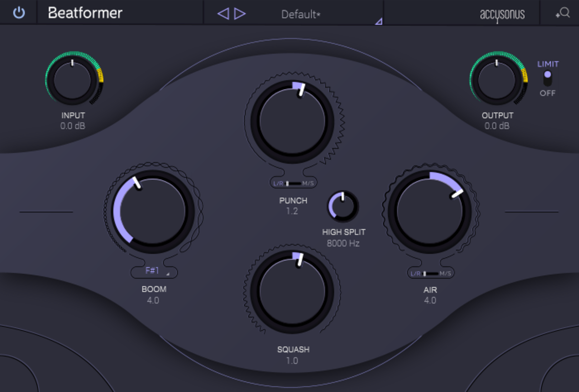Open the Default preset dropdown

coord(300,14)
